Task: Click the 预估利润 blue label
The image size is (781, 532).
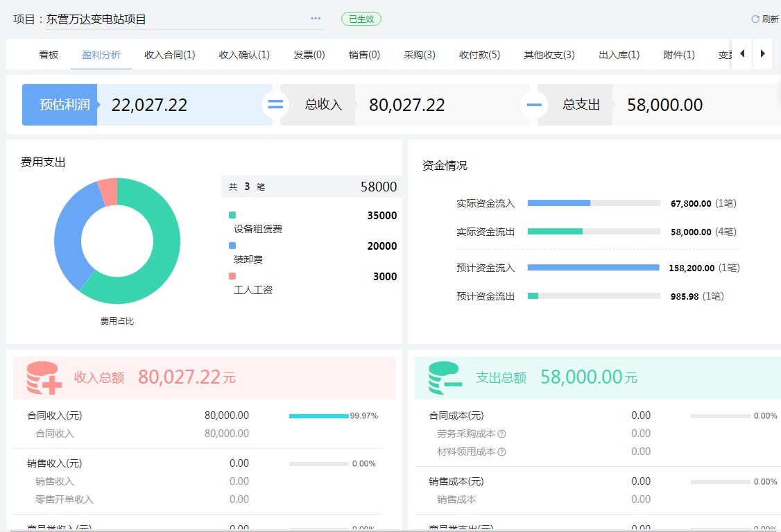Action: click(x=60, y=105)
